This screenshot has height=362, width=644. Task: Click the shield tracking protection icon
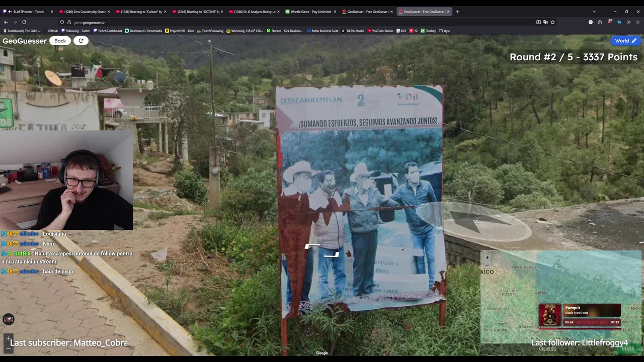[62, 22]
